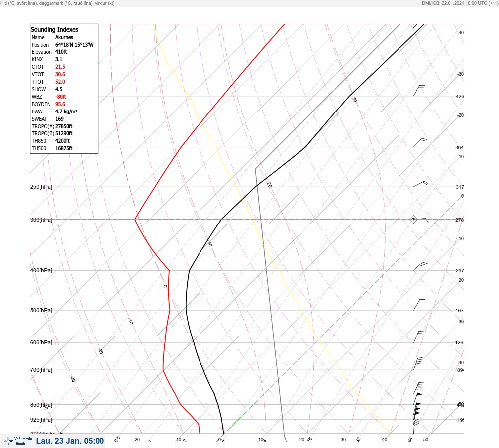Click the TH850 value 4200ft
Image resolution: width=499 pixels, height=448 pixels.
pos(62,141)
